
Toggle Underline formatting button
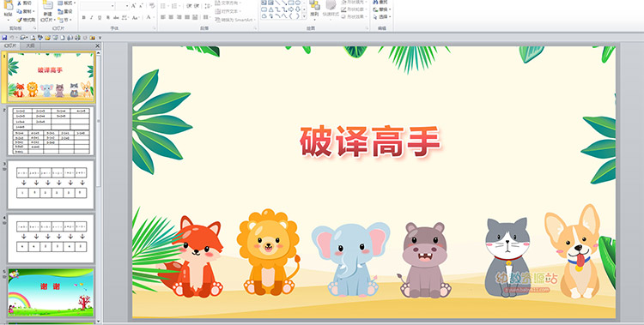100,18
